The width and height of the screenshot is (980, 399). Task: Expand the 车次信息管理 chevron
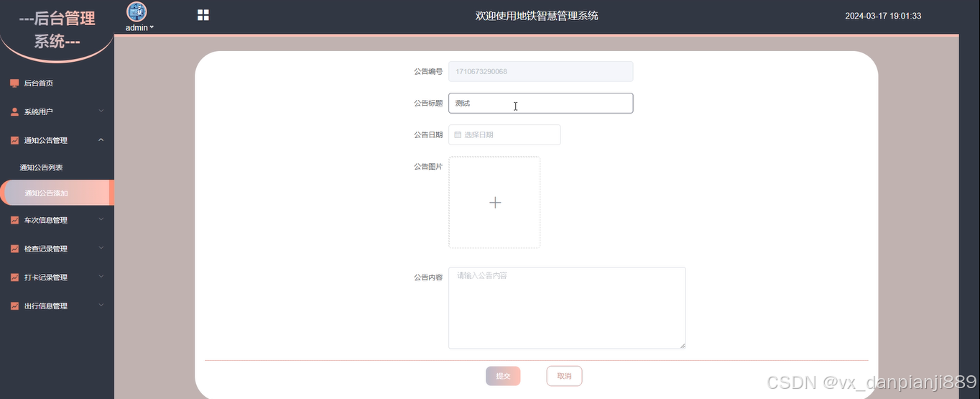pos(101,219)
